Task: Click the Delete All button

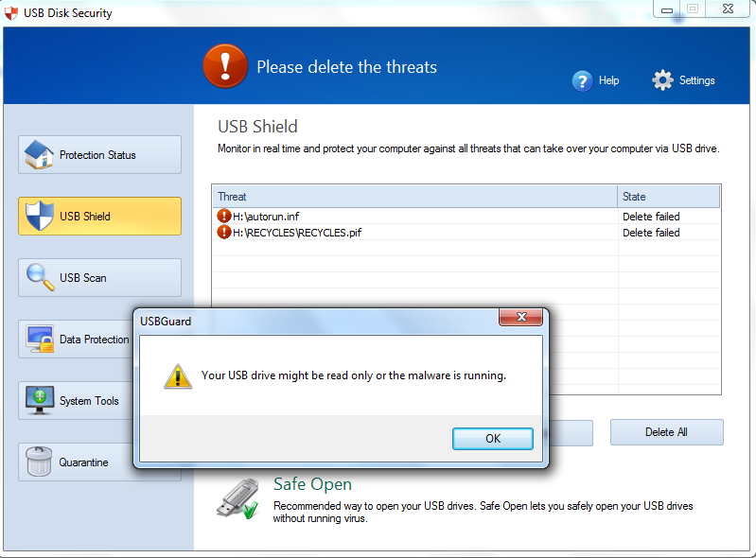Action: [667, 432]
